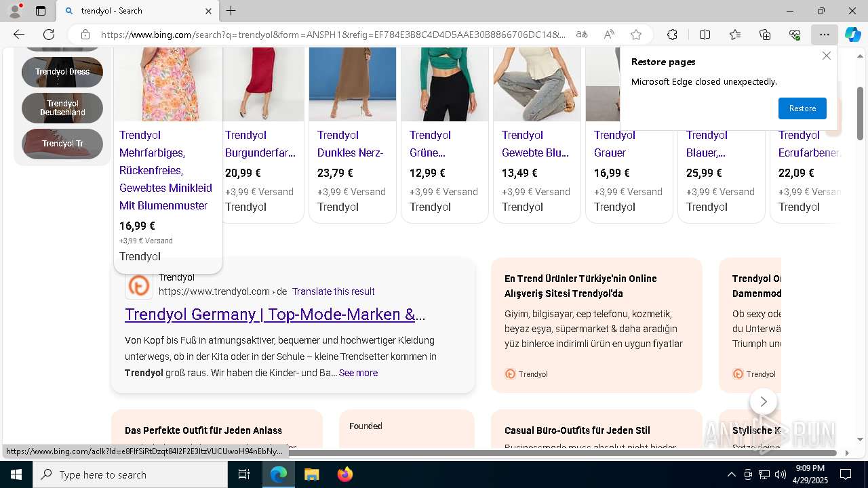
Task: Click the green top product image
Action: pos(445,85)
